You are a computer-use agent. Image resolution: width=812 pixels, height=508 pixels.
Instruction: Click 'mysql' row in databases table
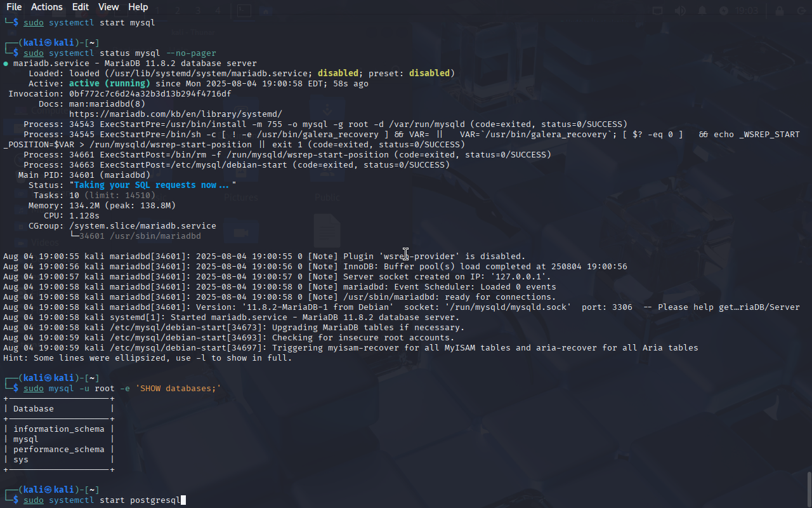[x=26, y=439]
